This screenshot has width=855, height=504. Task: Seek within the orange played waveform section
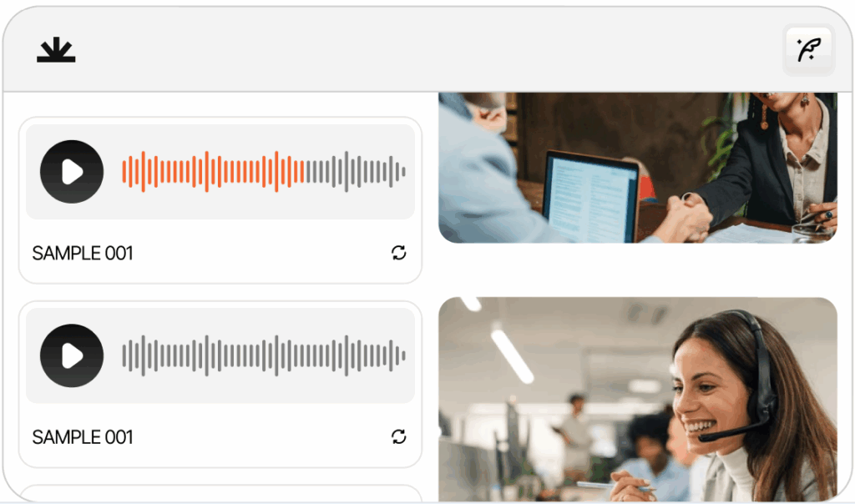[x=213, y=172]
